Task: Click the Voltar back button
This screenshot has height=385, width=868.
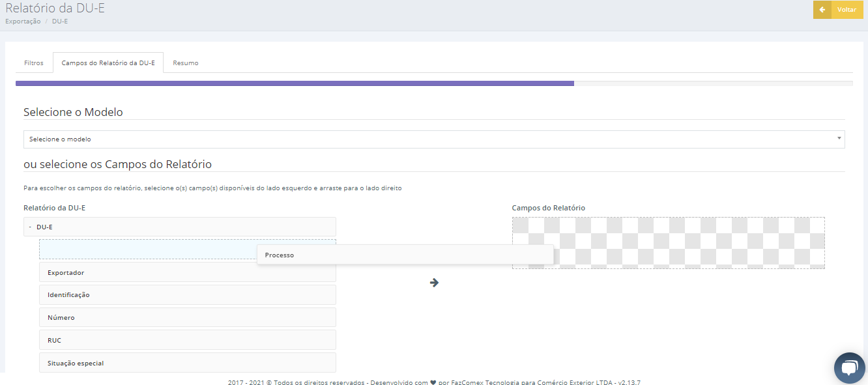Action: point(838,10)
